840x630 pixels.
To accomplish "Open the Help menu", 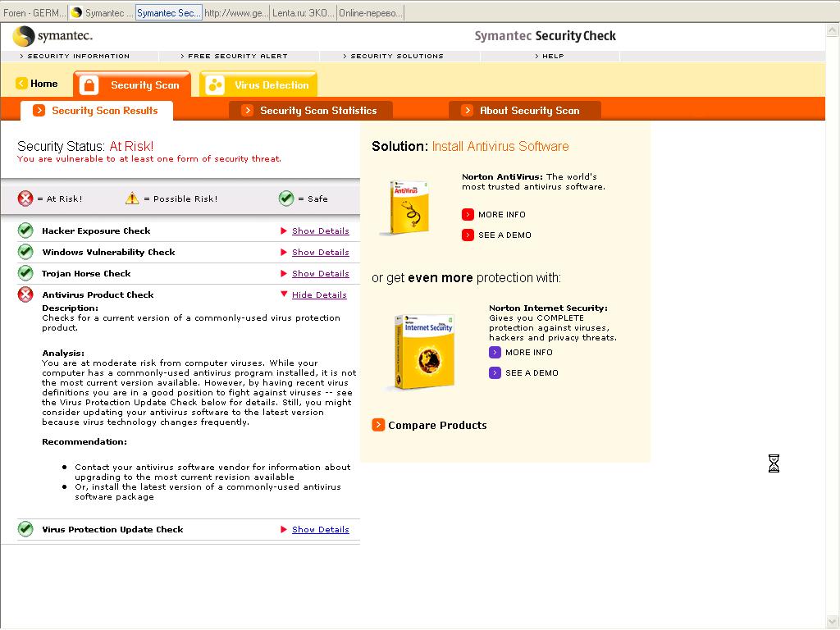I will pos(549,56).
